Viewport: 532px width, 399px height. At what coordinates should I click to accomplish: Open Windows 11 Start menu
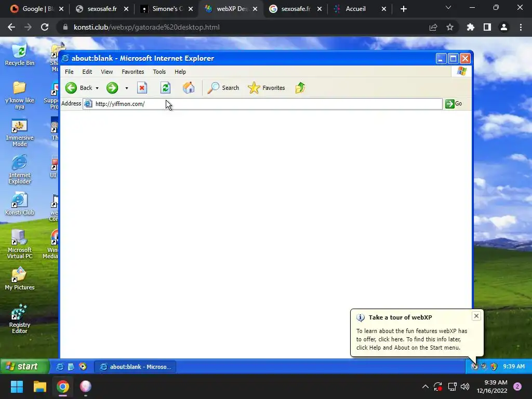17,387
